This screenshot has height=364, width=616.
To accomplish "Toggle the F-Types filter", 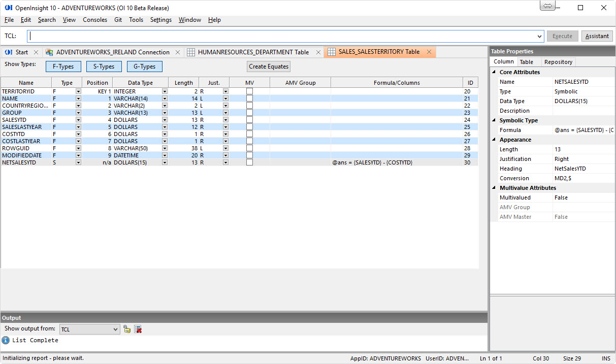I will (63, 67).
